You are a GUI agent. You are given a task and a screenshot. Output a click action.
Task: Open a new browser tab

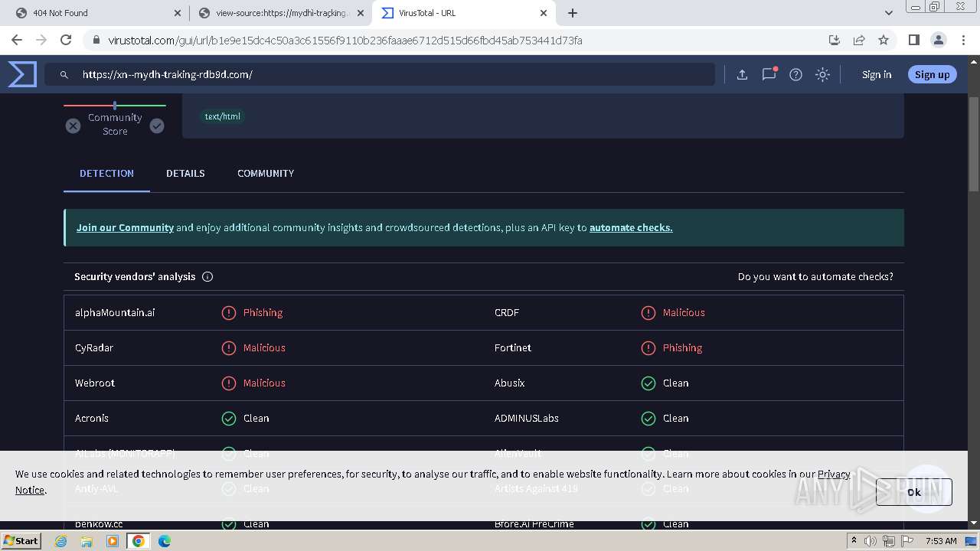tap(573, 13)
